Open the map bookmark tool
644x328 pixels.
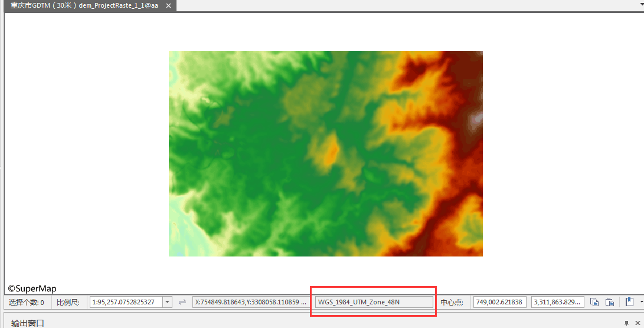pyautogui.click(x=630, y=301)
